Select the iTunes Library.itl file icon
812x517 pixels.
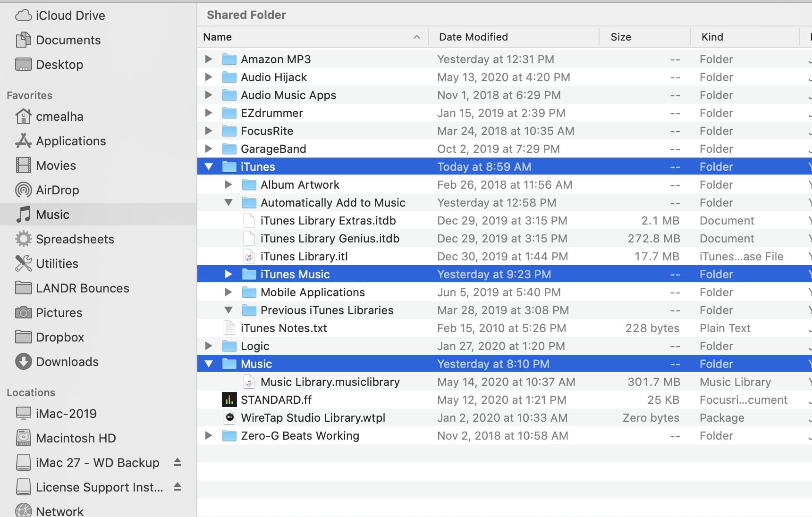coord(249,257)
